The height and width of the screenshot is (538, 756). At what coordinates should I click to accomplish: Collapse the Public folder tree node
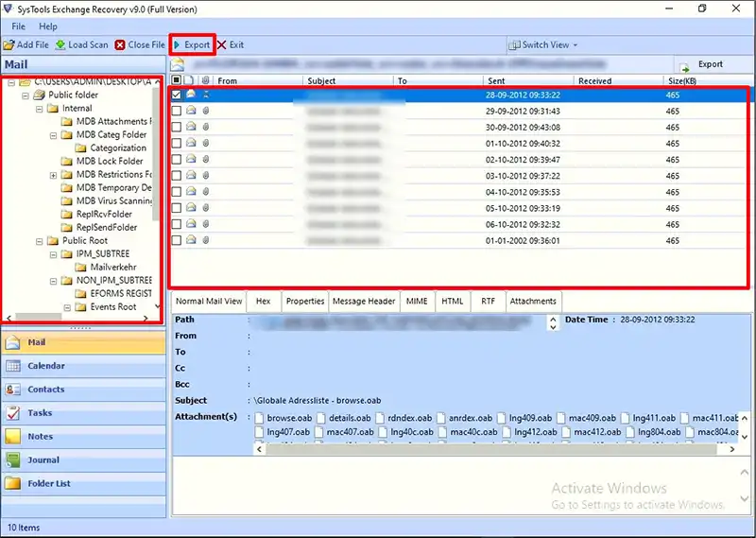pos(26,95)
